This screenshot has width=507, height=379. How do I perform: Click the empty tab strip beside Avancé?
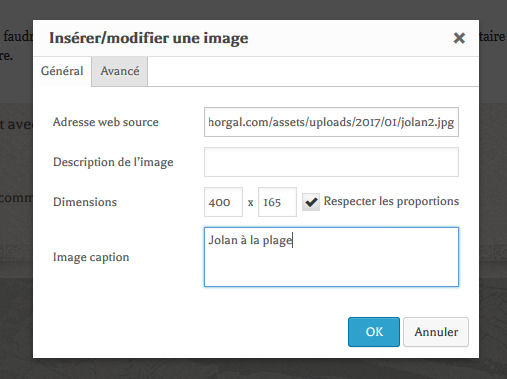point(313,71)
